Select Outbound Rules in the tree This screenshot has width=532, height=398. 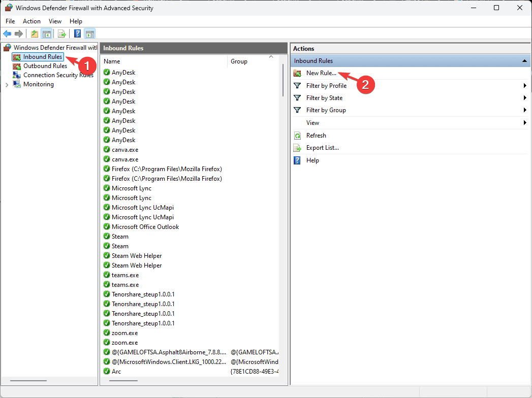(45, 66)
